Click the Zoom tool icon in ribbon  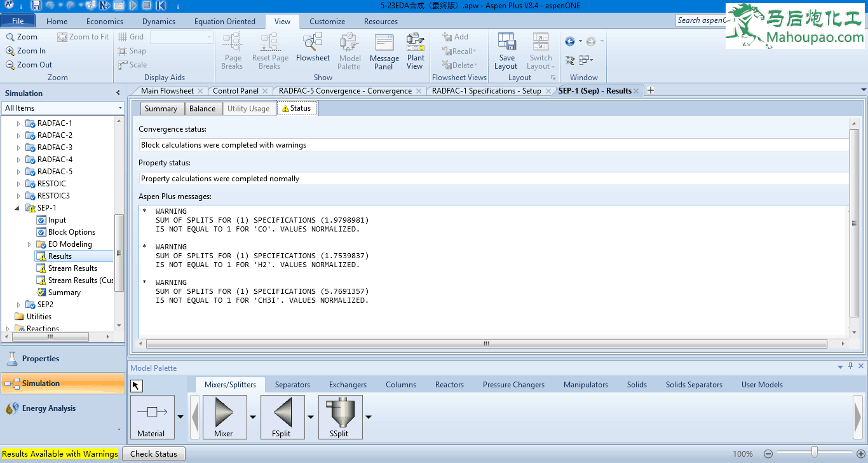[x=11, y=37]
